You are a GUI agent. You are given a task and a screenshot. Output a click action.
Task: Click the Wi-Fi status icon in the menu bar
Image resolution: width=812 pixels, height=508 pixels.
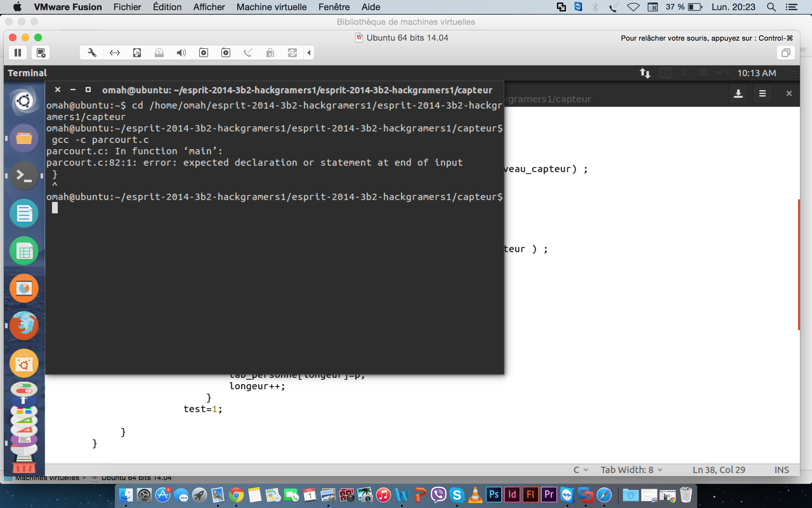(x=633, y=7)
